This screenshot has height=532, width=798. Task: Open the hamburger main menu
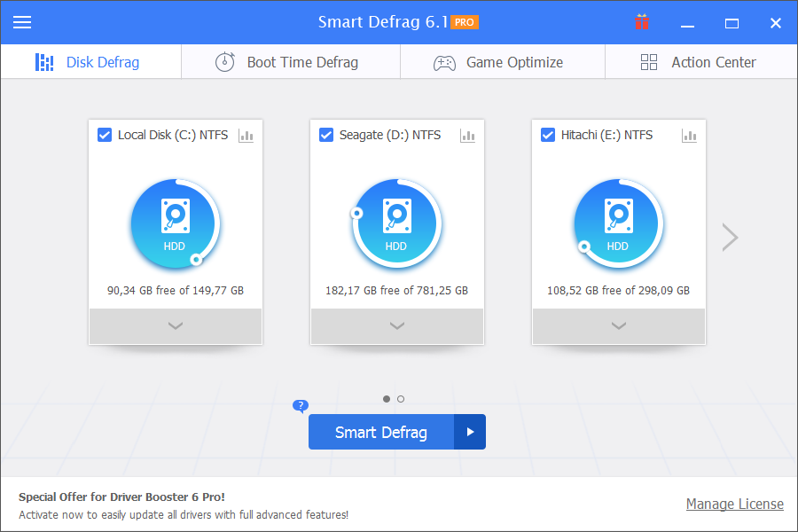22,22
